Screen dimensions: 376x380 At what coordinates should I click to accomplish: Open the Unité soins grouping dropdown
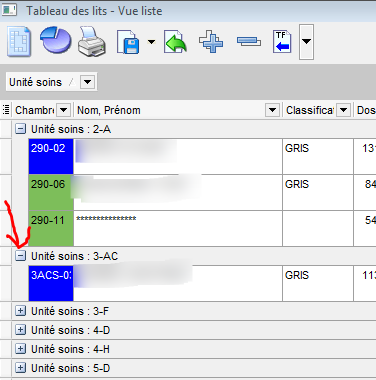[x=88, y=82]
